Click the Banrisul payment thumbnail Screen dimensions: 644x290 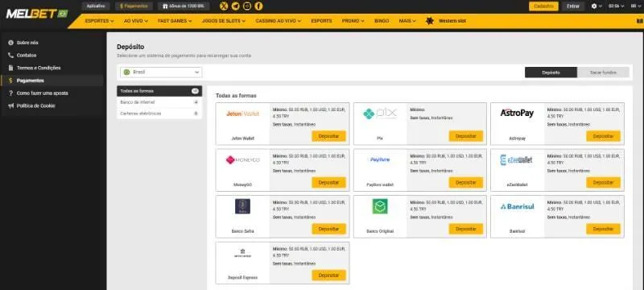(x=517, y=206)
